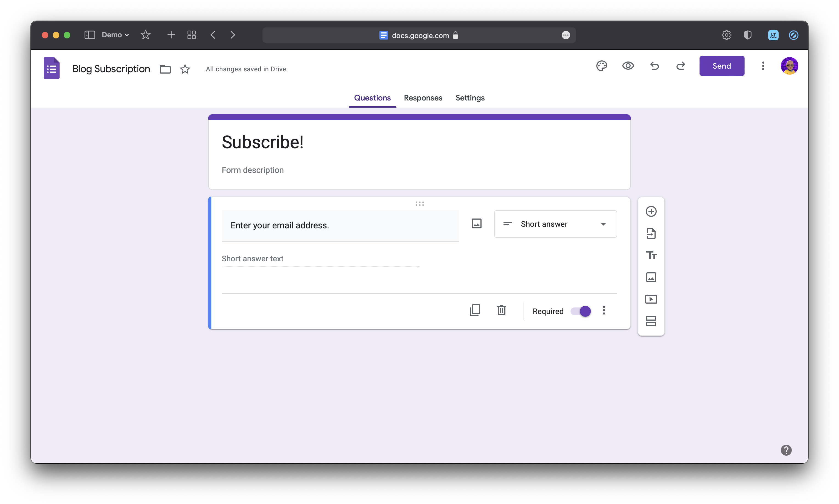This screenshot has width=839, height=504.
Task: Delete the email question with trash icon
Action: tap(501, 310)
